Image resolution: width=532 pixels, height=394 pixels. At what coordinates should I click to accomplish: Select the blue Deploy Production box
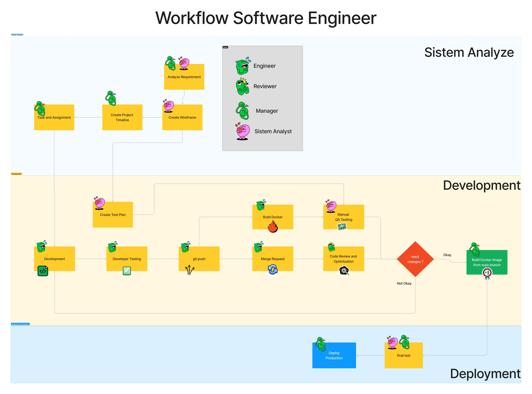click(x=334, y=355)
